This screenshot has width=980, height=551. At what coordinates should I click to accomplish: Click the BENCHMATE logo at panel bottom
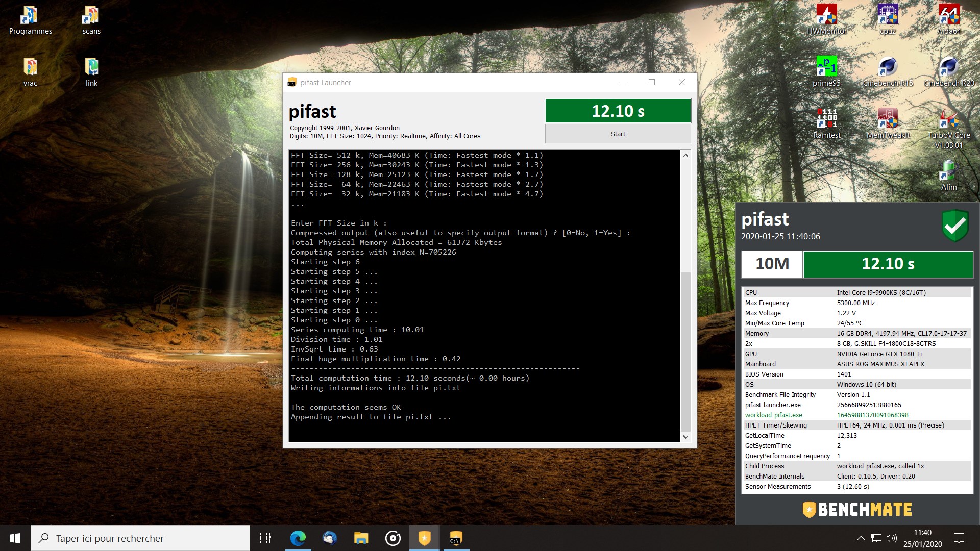pyautogui.click(x=857, y=509)
